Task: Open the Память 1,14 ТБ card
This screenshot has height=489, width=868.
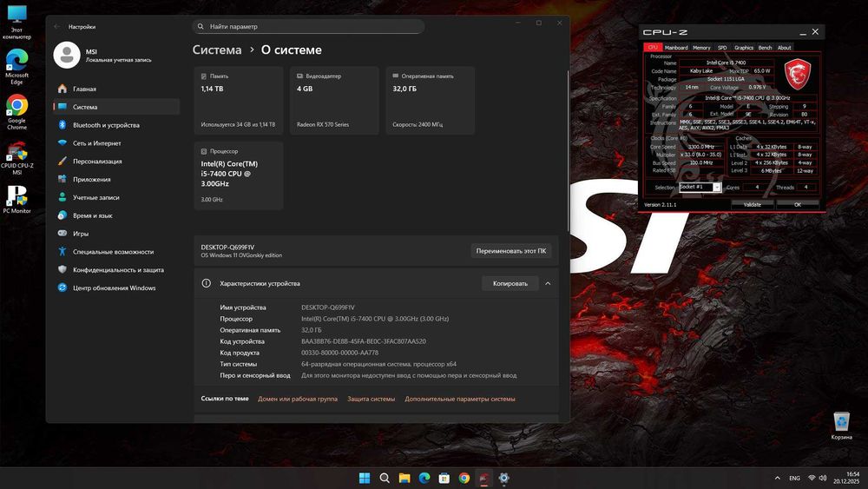Action: (239, 100)
